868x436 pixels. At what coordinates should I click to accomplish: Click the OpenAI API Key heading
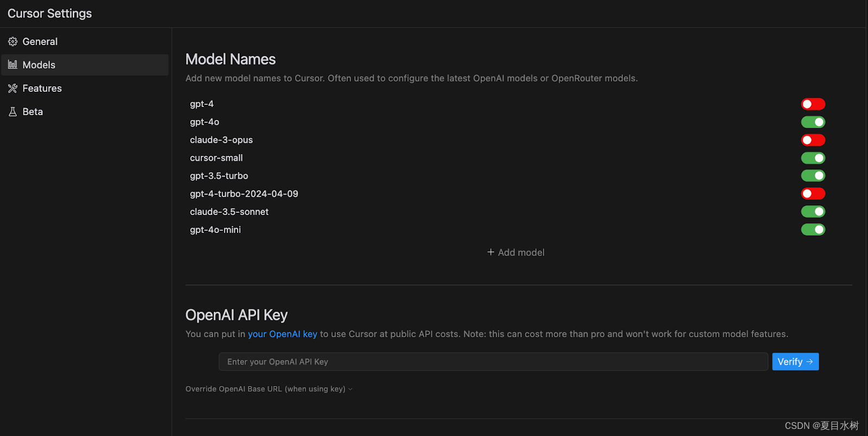pos(237,315)
